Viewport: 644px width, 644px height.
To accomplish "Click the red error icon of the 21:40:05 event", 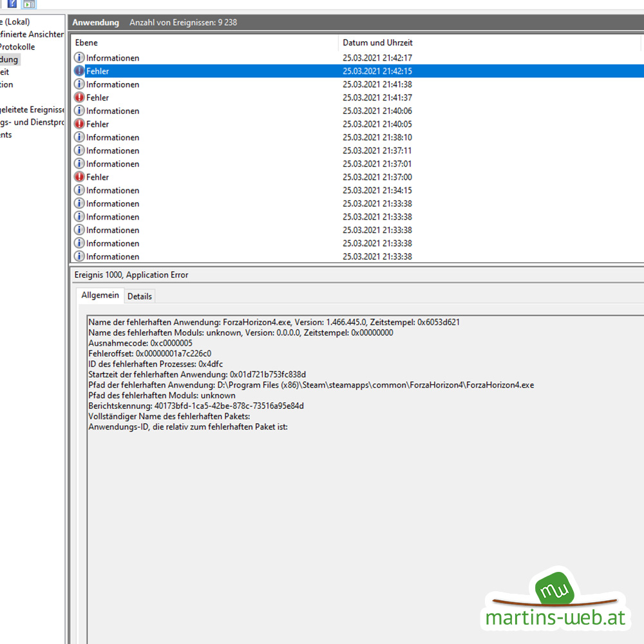I will (x=79, y=124).
